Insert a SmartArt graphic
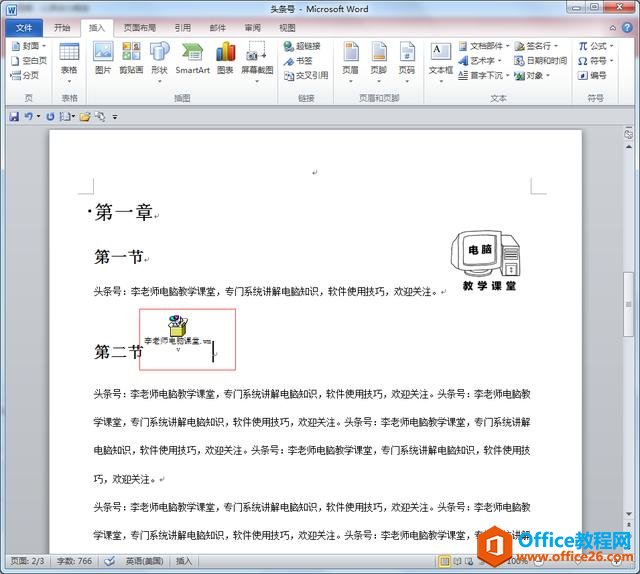The image size is (640, 574). pyautogui.click(x=192, y=58)
